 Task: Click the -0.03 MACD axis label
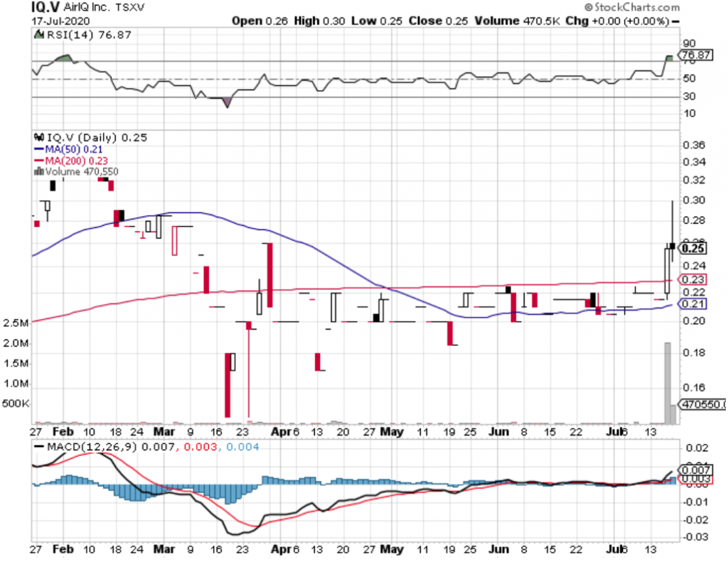[695, 537]
